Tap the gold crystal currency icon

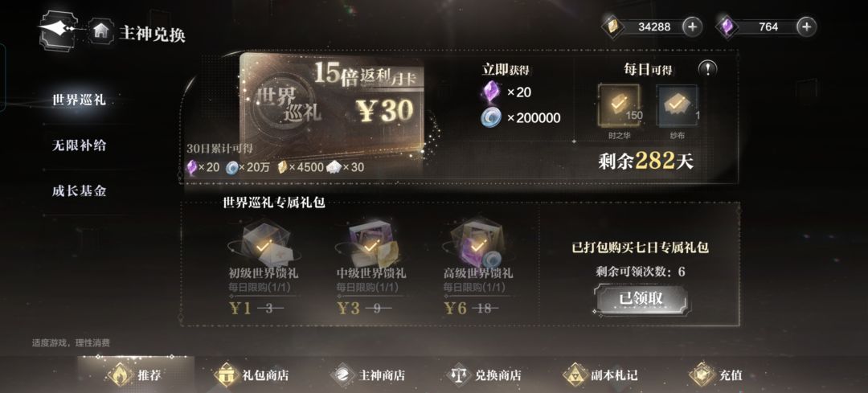612,26
